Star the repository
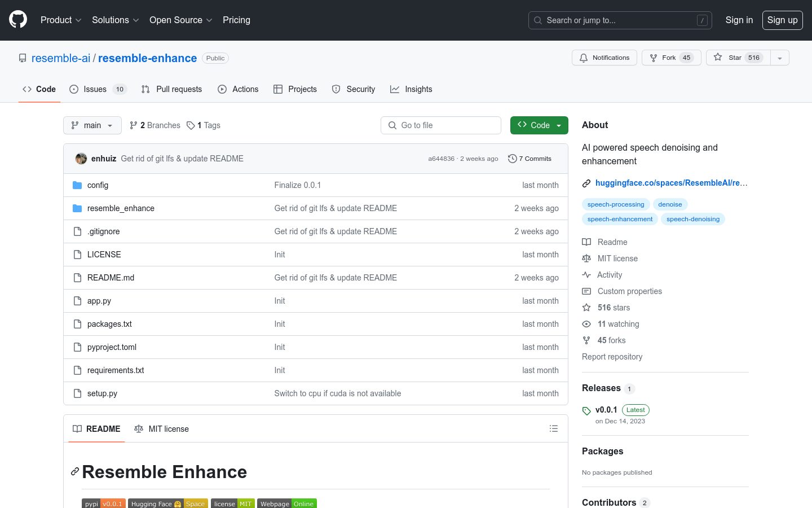 (738, 58)
